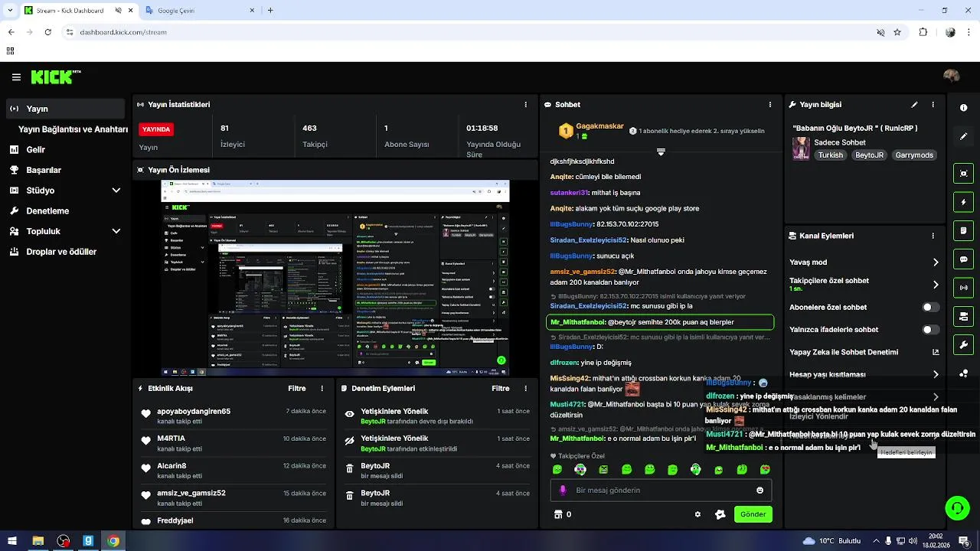Screen dimensions: 980x551
Task: Open Etkinlik Akışı three-dot menu
Action: click(322, 389)
